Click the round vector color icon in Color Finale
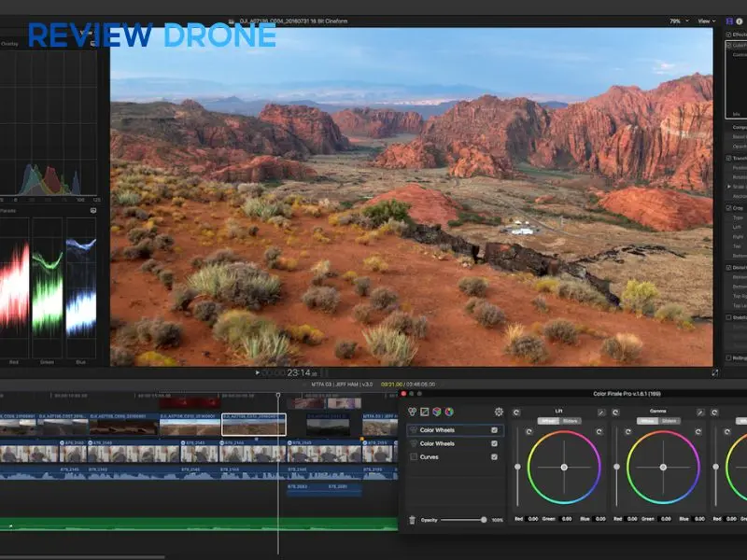747x560 pixels. (x=449, y=412)
